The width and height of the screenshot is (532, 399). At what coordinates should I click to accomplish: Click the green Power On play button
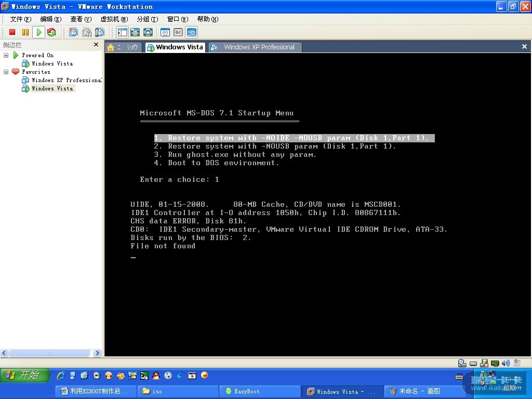point(38,32)
